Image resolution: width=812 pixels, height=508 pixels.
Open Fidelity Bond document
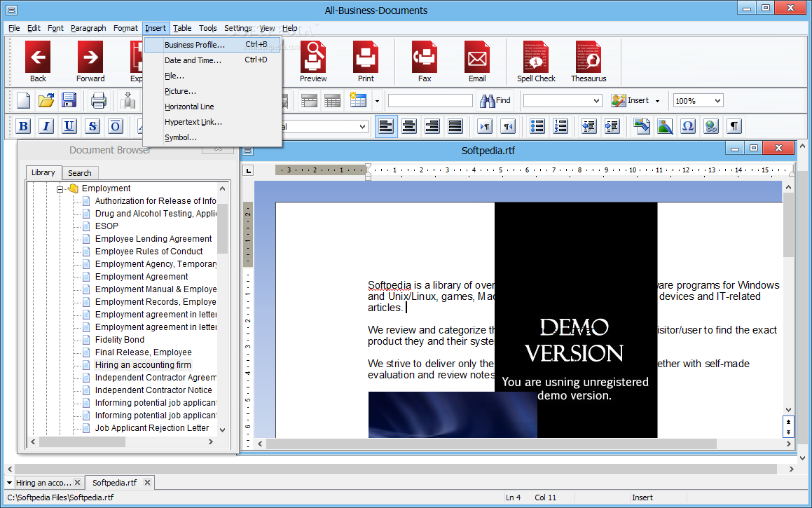pos(120,340)
